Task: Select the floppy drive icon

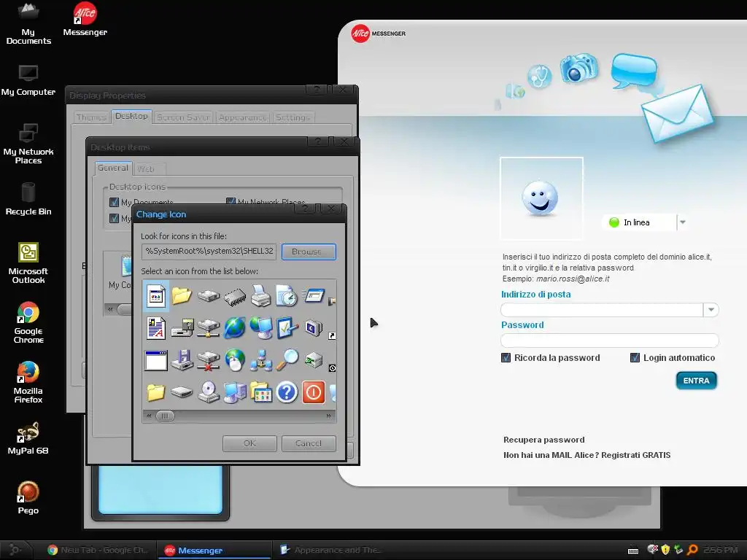Action: [x=182, y=360]
